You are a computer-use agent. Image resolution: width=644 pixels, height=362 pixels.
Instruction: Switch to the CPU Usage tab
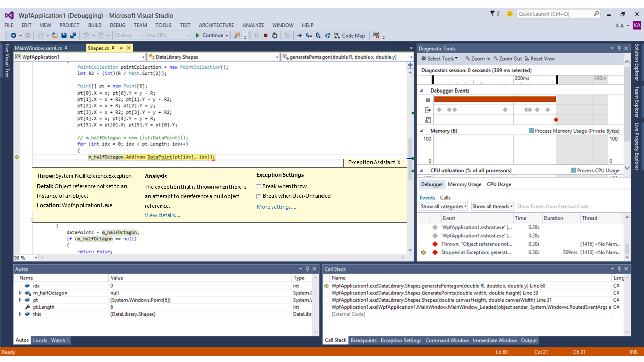tap(499, 184)
